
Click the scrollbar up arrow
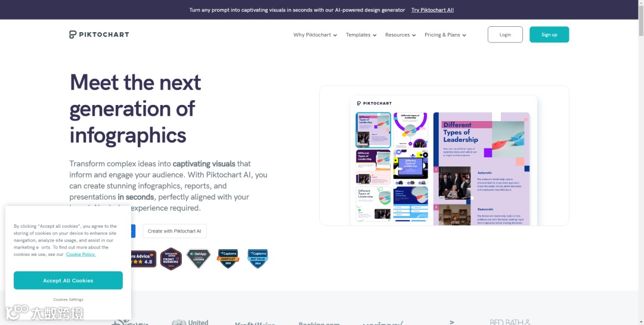pos(640,3)
